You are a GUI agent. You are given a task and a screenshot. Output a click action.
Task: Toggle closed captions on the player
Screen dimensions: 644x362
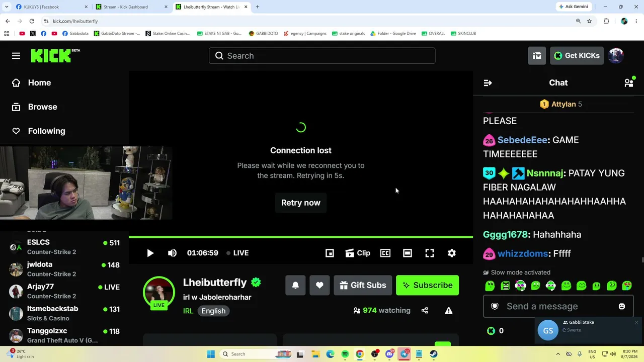(x=385, y=253)
